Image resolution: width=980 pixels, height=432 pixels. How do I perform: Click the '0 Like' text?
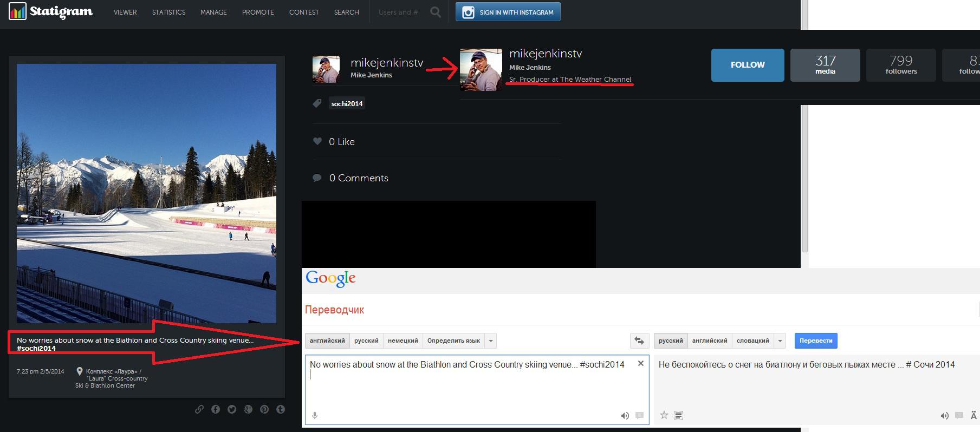click(342, 142)
